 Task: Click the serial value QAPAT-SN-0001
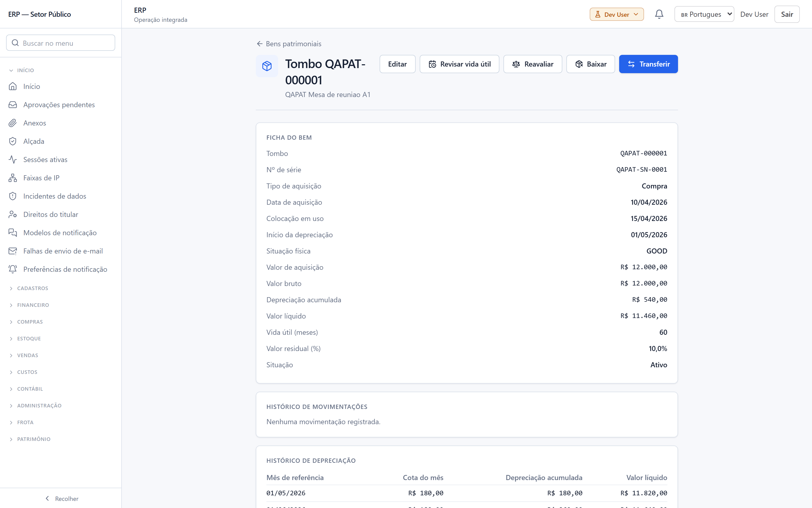click(641, 169)
